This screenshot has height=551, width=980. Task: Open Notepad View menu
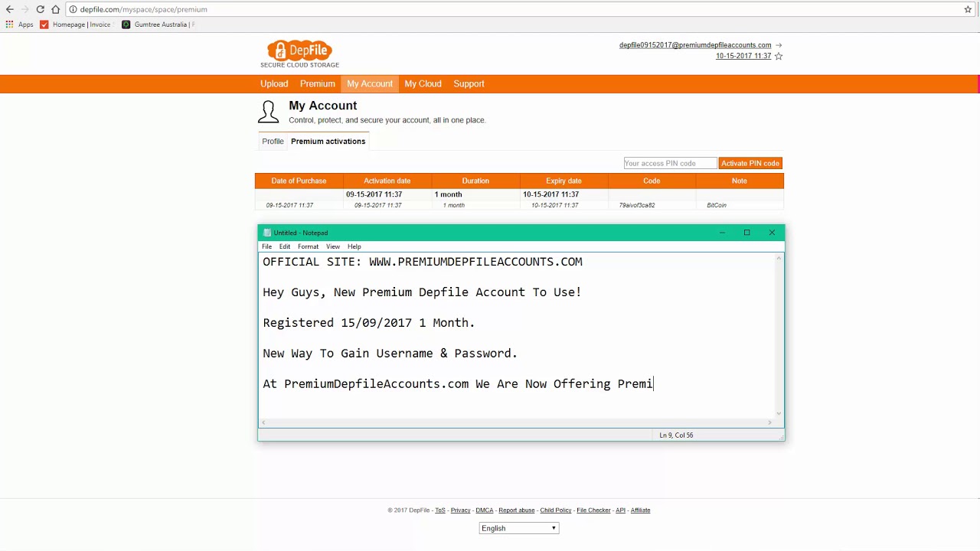tap(333, 246)
